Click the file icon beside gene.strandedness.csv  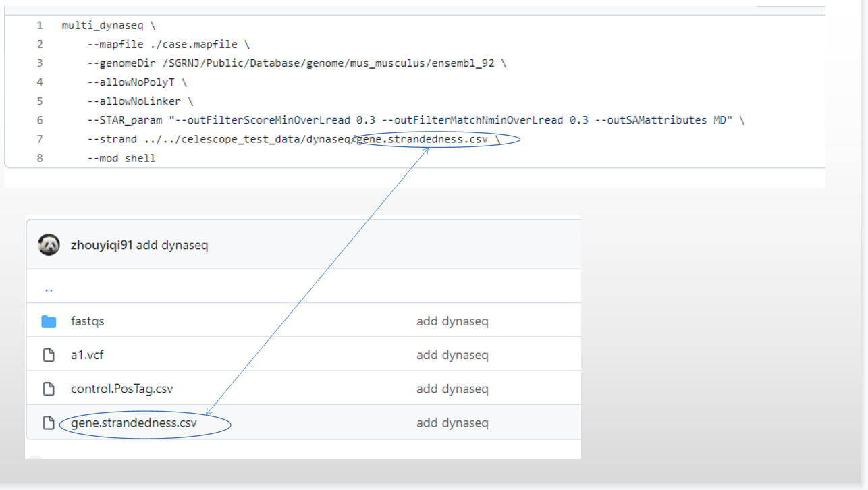point(49,423)
